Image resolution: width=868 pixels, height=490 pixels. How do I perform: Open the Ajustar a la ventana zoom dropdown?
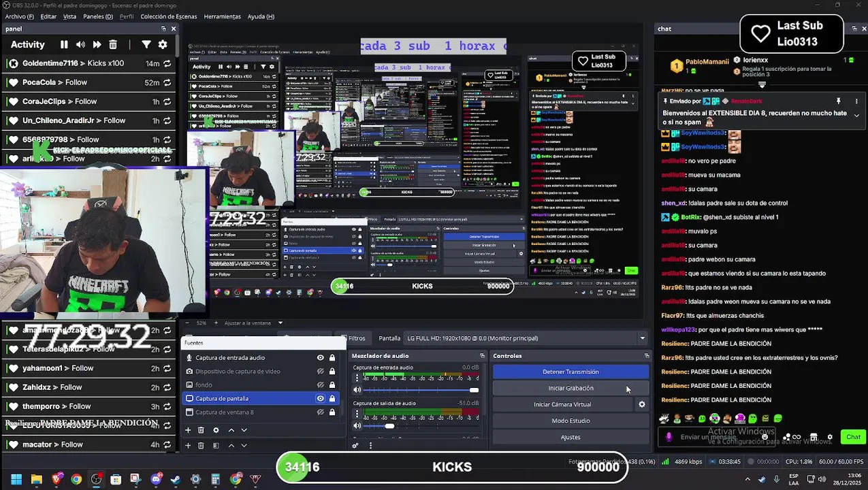click(280, 323)
